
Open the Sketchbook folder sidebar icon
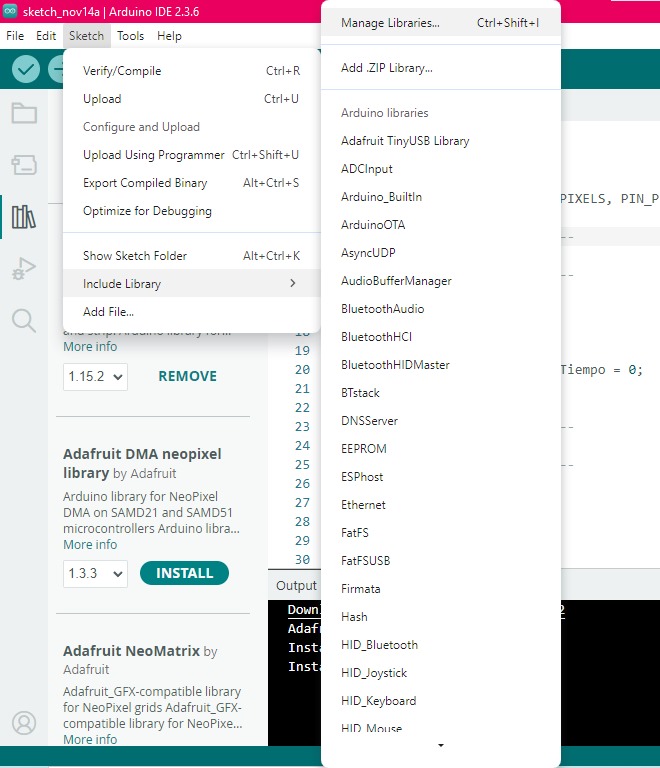point(24,112)
